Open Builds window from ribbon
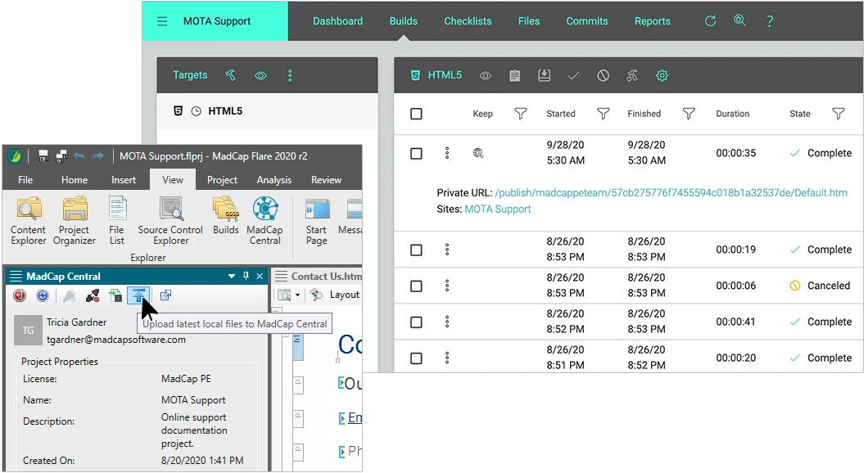 coord(226,216)
